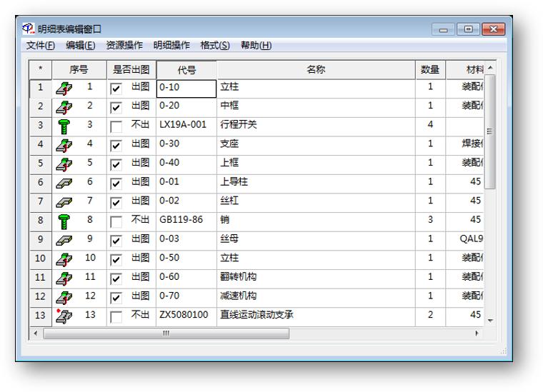The image size is (543, 392).
Task: Check the 不出 checkbox for GB119-86
Action: [116, 222]
